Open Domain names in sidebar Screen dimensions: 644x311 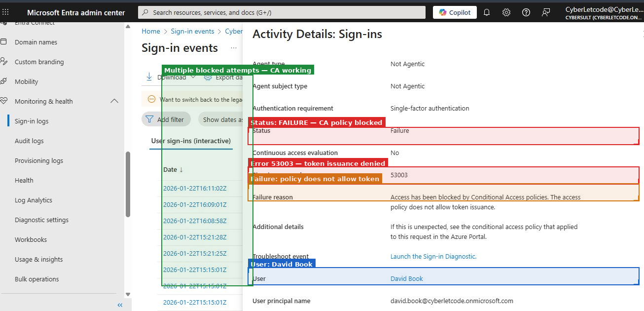coord(36,42)
